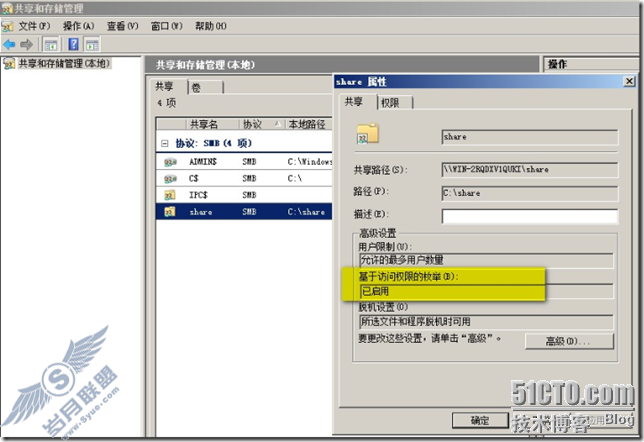Image resolution: width=644 pixels, height=442 pixels.
Task: Open the 操作(A) menu
Action: [x=78, y=26]
